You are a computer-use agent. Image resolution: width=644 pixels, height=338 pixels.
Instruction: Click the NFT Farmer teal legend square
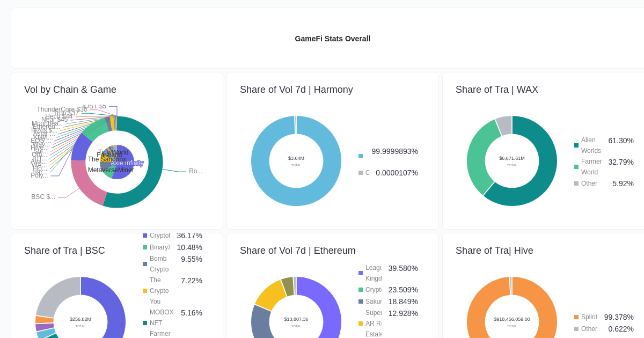(144, 323)
